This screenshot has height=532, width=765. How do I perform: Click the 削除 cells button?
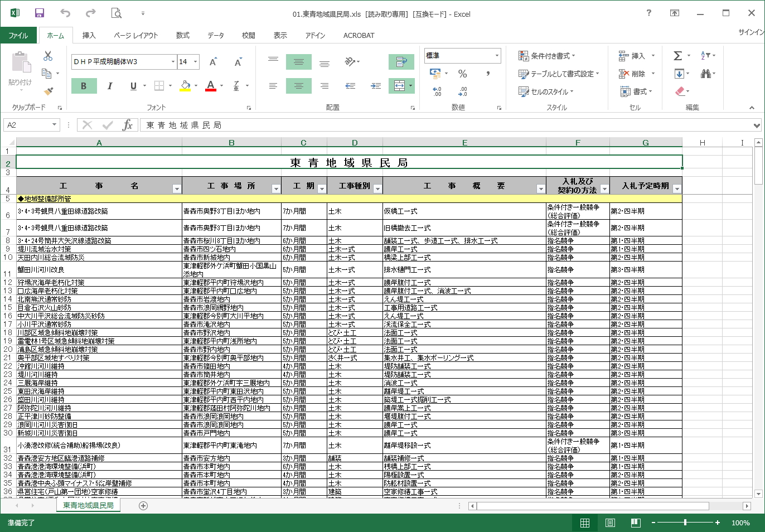pyautogui.click(x=632, y=74)
